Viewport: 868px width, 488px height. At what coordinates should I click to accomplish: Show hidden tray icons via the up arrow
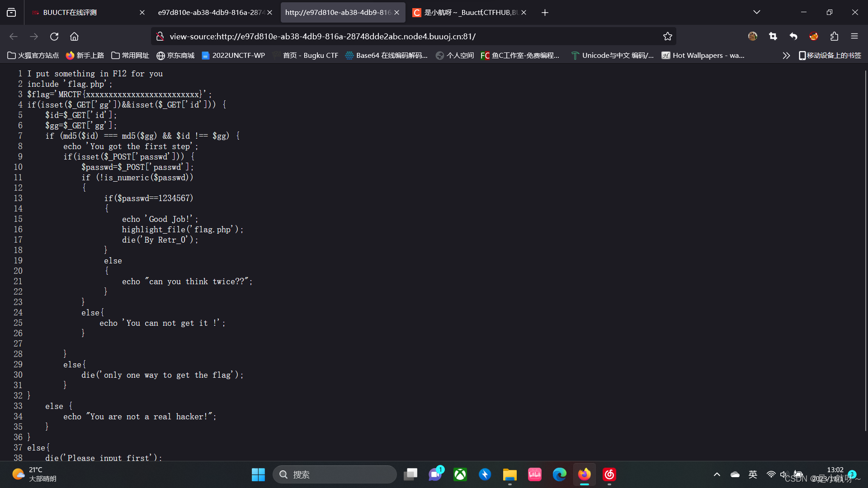pos(717,474)
